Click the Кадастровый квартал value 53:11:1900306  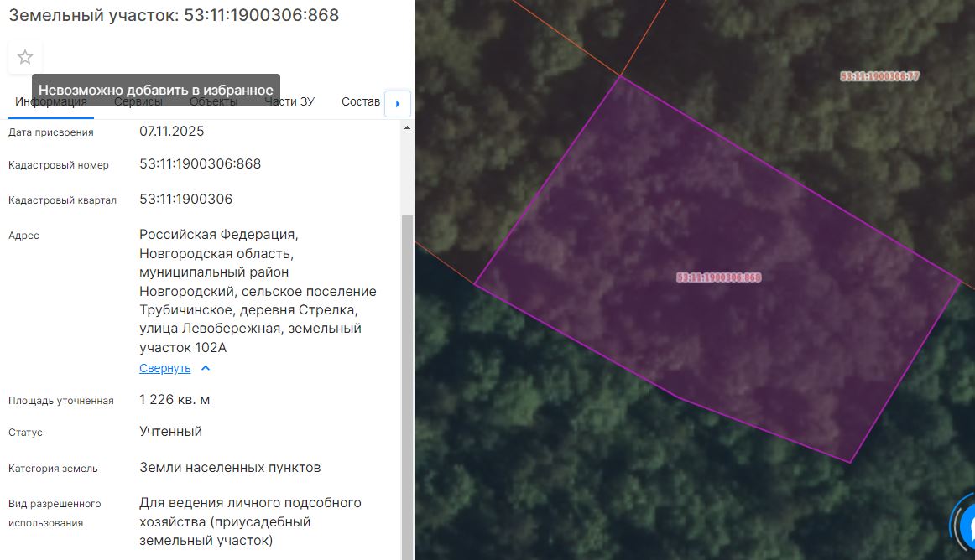(x=186, y=199)
